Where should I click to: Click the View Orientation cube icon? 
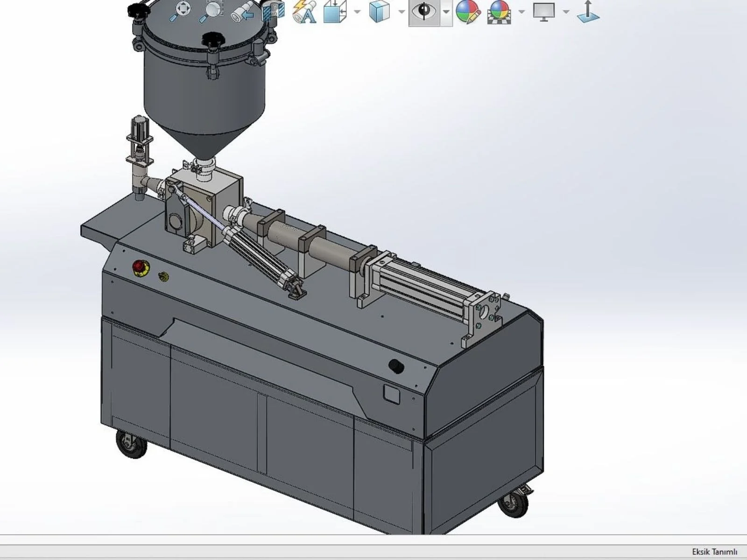point(335,11)
